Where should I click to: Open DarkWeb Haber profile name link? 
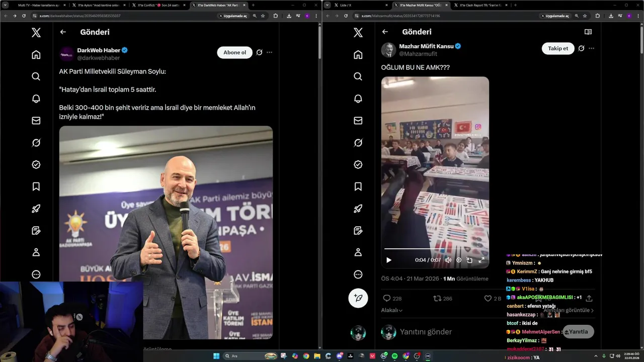point(99,50)
